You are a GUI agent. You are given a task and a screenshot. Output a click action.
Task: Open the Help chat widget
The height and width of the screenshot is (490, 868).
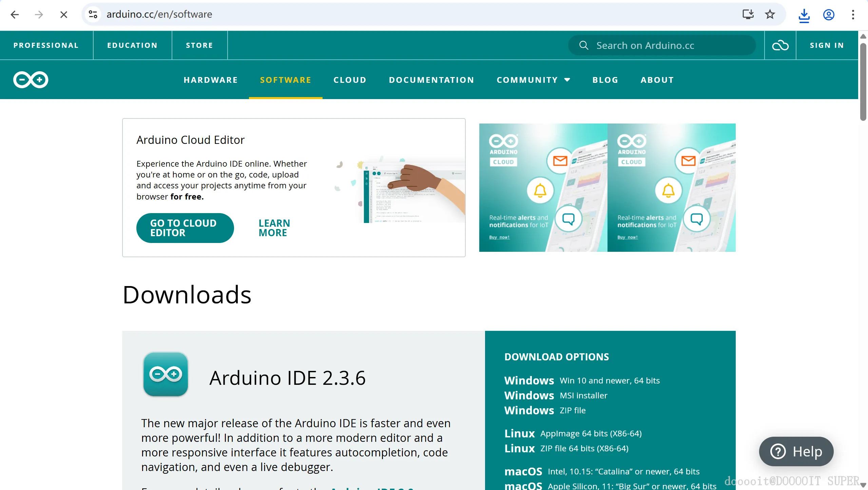(x=796, y=451)
